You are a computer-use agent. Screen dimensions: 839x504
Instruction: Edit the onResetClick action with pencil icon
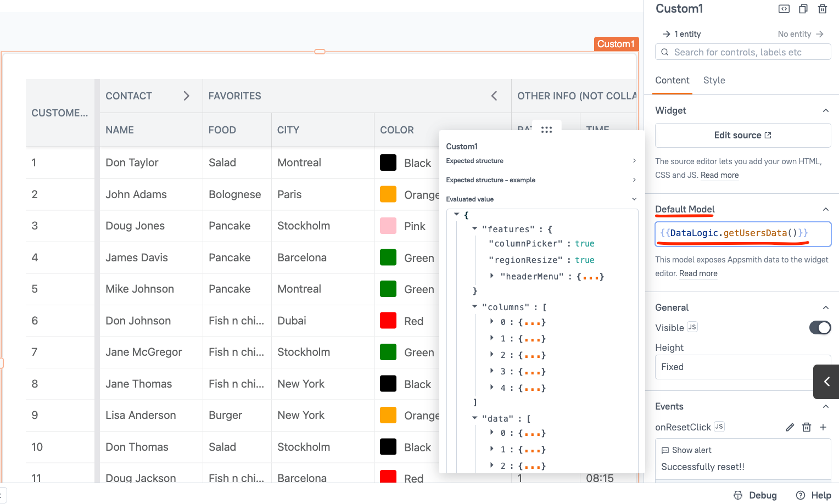pos(790,427)
